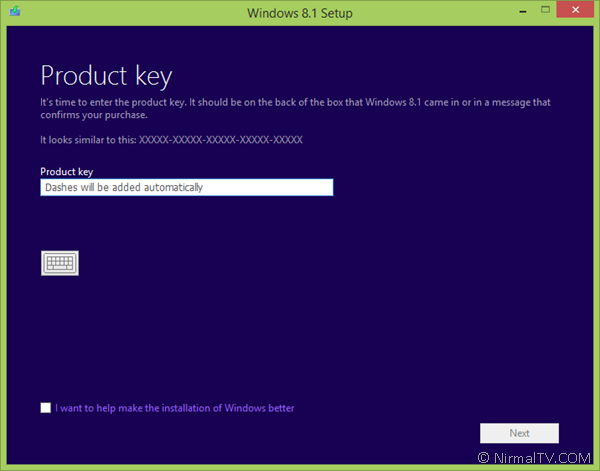Viewport: 600px width, 471px height.
Task: Minimize the Windows 8.1 Setup window
Action: click(523, 12)
